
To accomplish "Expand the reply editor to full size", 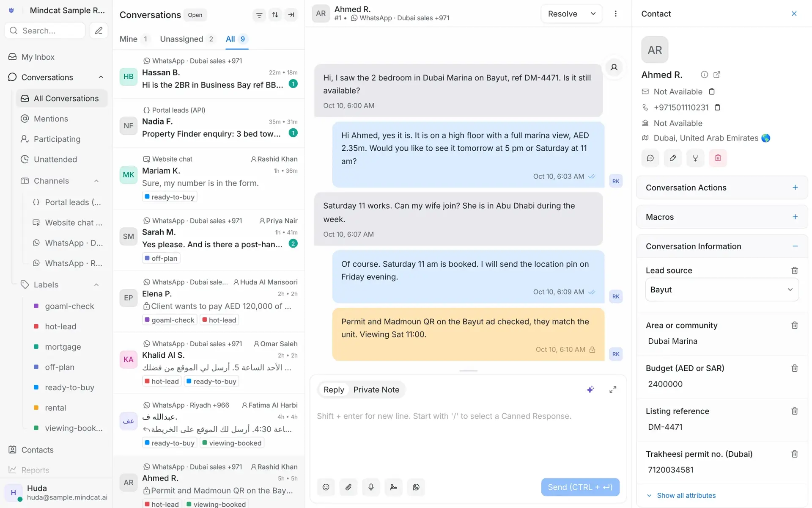I will pos(613,389).
